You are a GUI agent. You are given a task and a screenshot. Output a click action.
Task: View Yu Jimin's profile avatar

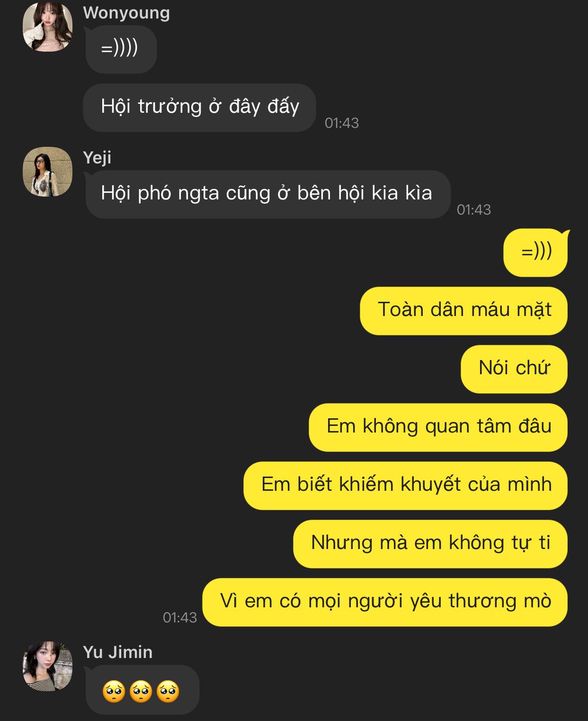(x=47, y=666)
